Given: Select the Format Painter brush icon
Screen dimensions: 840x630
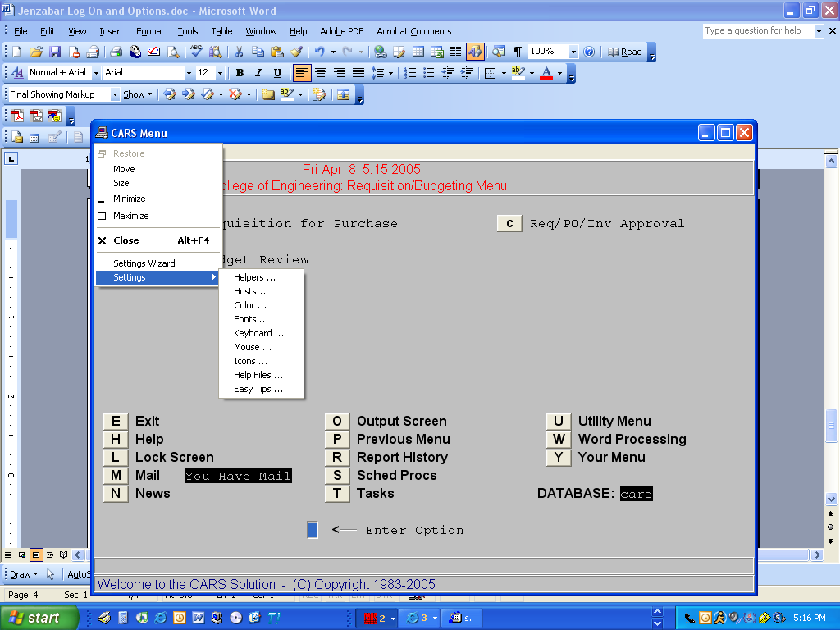Looking at the screenshot, I should pyautogui.click(x=296, y=52).
